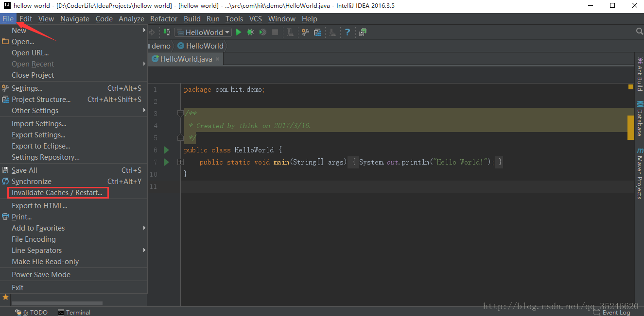Image resolution: width=644 pixels, height=316 pixels.
Task: Open the blue question mark help icon
Action: (x=348, y=32)
